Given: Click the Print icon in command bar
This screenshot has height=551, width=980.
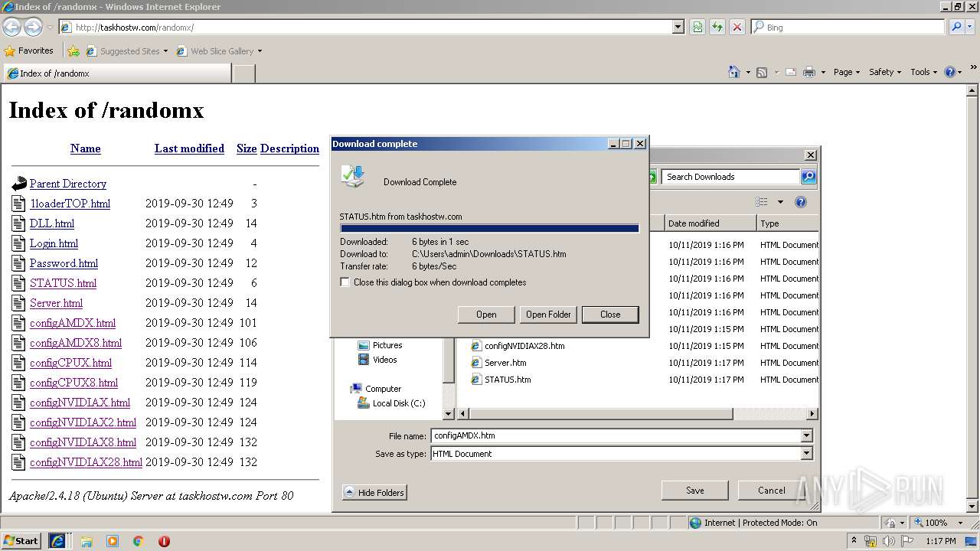Looking at the screenshot, I should [x=809, y=72].
